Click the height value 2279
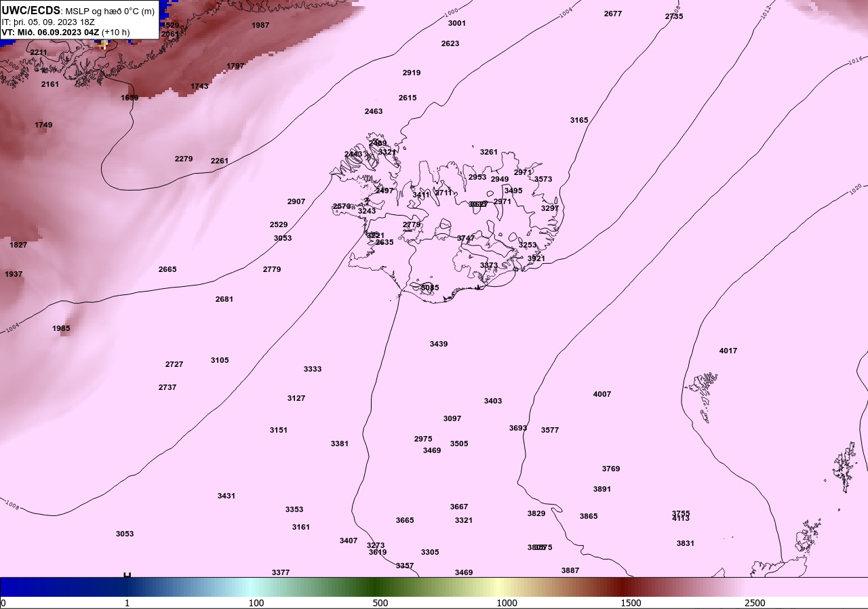 tap(184, 159)
